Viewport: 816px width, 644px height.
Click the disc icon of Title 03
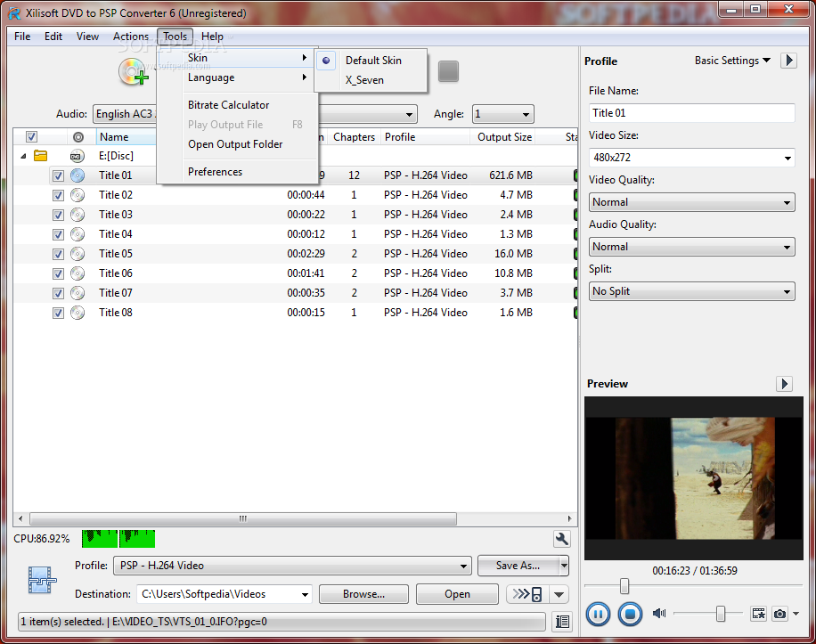pos(78,215)
